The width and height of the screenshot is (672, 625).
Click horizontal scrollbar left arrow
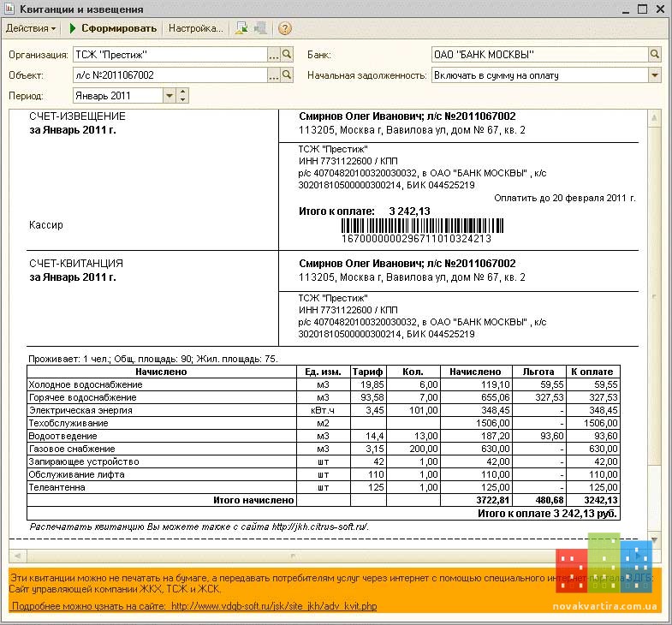pyautogui.click(x=18, y=556)
